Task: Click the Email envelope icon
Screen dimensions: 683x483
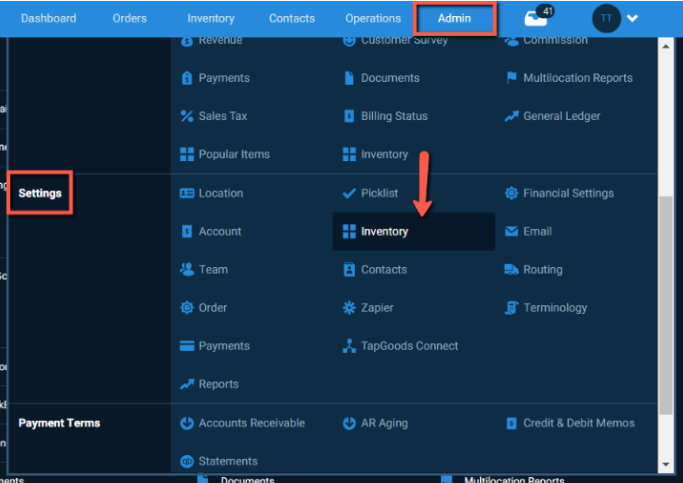Action: [511, 231]
